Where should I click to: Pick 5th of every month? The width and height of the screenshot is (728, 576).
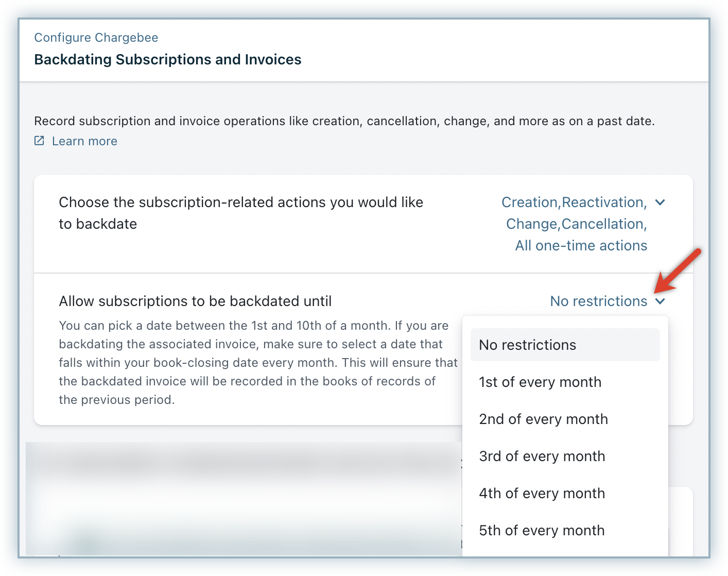542,531
